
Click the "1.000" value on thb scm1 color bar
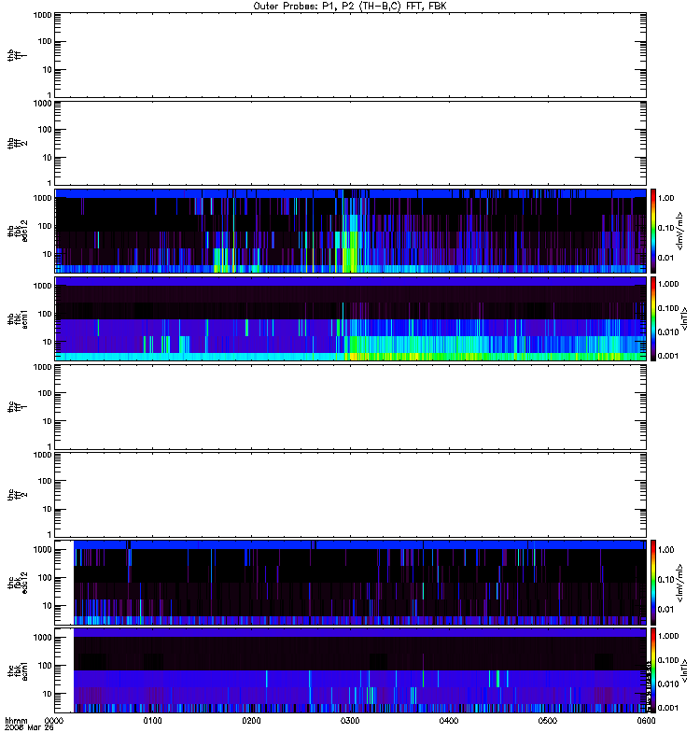(668, 284)
